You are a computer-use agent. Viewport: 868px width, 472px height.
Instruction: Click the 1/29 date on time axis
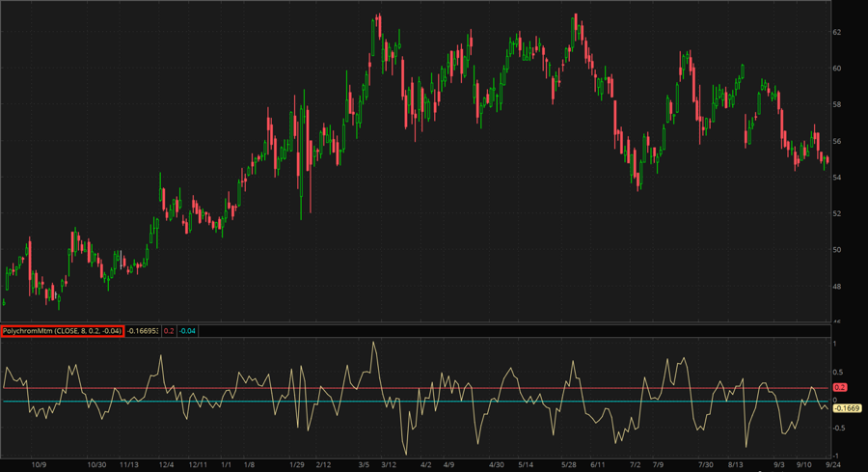click(297, 464)
